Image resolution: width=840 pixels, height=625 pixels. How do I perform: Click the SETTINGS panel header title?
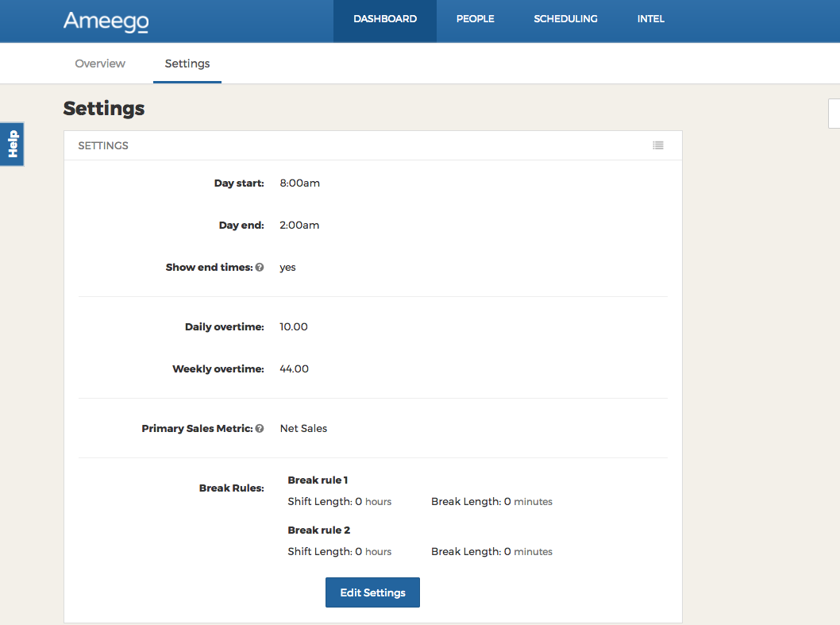[103, 146]
